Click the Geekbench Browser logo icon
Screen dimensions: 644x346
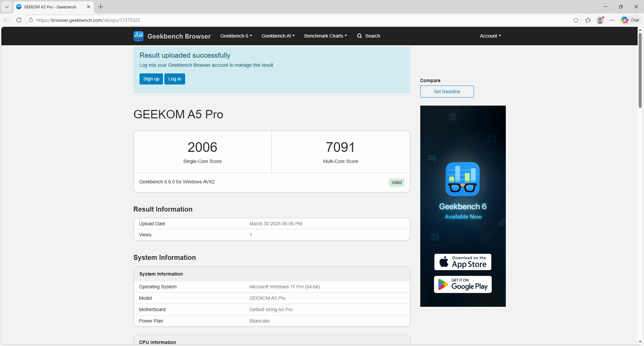[x=139, y=36]
